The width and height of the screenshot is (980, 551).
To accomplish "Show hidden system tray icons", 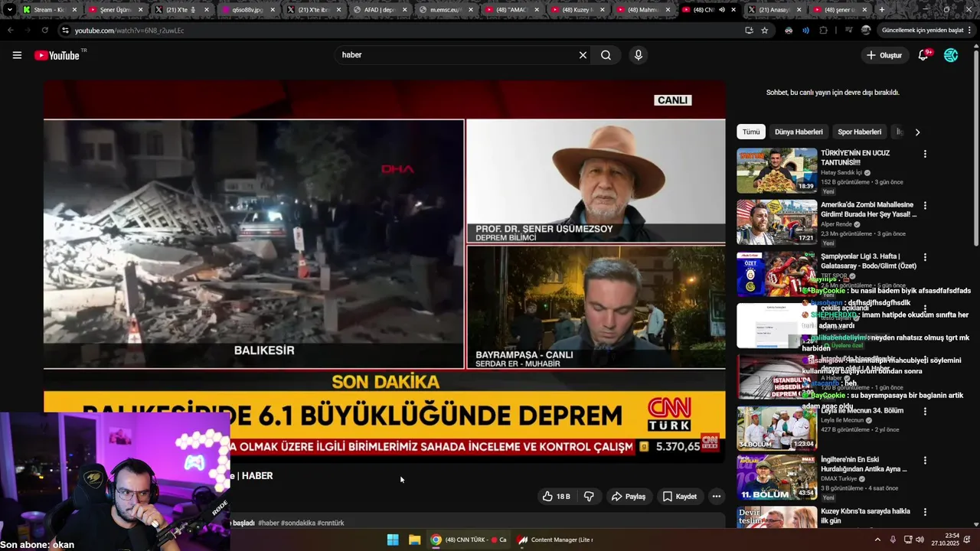I will click(877, 540).
